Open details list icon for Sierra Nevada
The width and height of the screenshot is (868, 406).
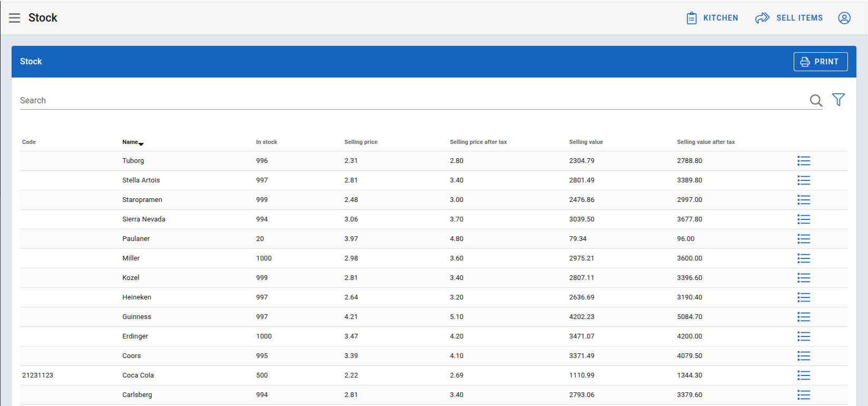(x=804, y=219)
